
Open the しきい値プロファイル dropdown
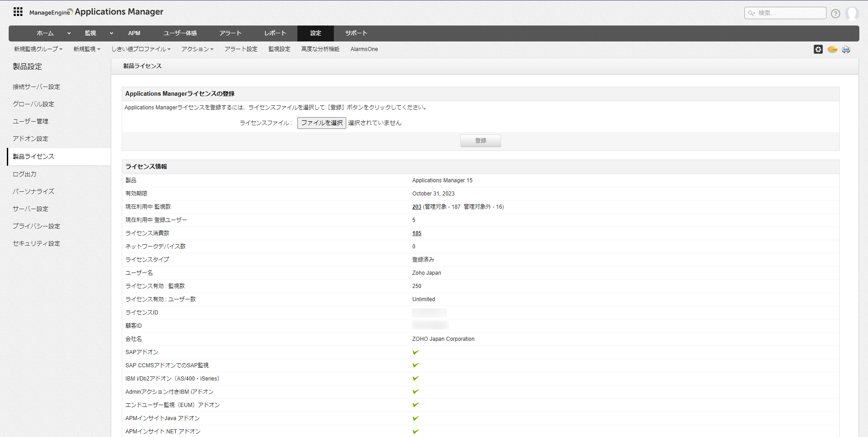141,49
